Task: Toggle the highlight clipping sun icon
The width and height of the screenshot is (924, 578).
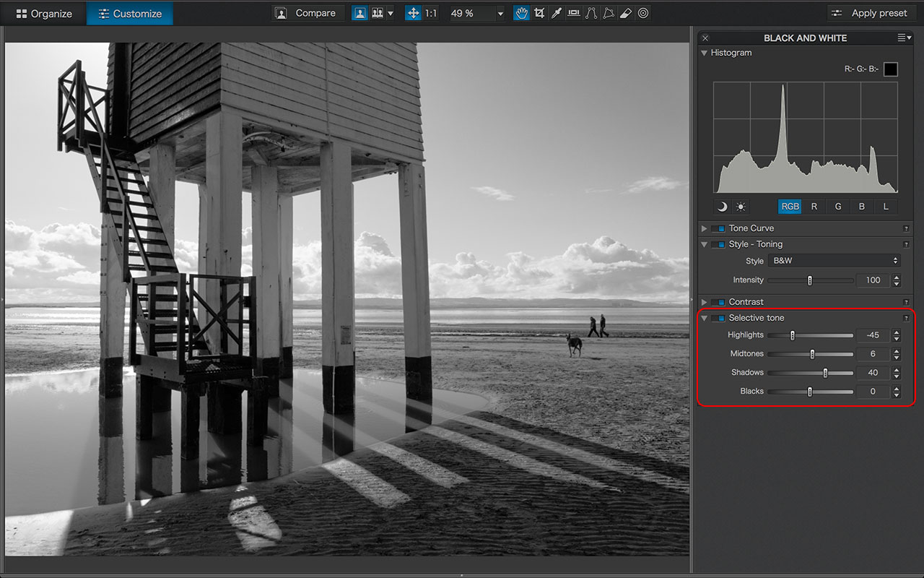Action: coord(741,207)
